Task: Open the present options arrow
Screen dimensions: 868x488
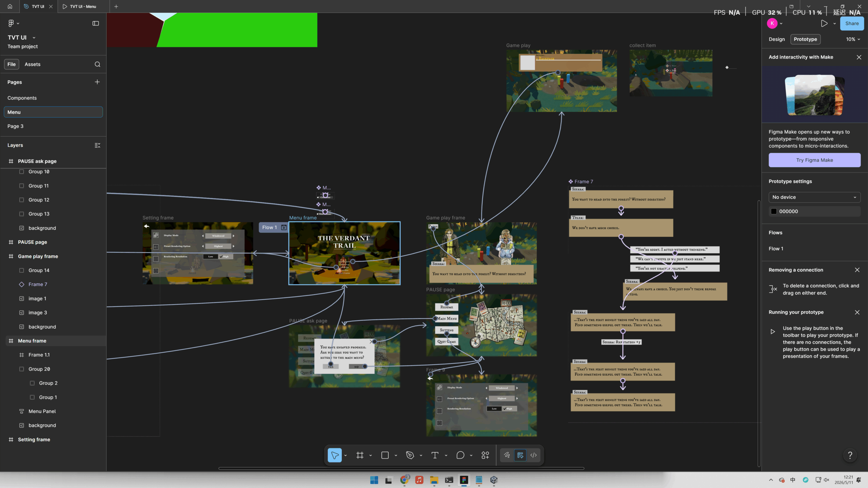Action: pyautogui.click(x=834, y=23)
